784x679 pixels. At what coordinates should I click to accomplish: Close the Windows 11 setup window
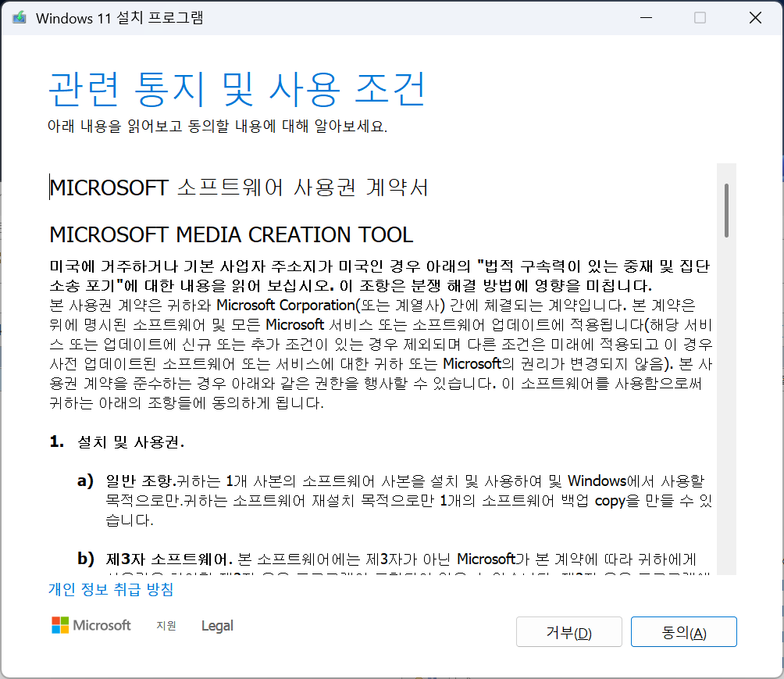pos(756,18)
